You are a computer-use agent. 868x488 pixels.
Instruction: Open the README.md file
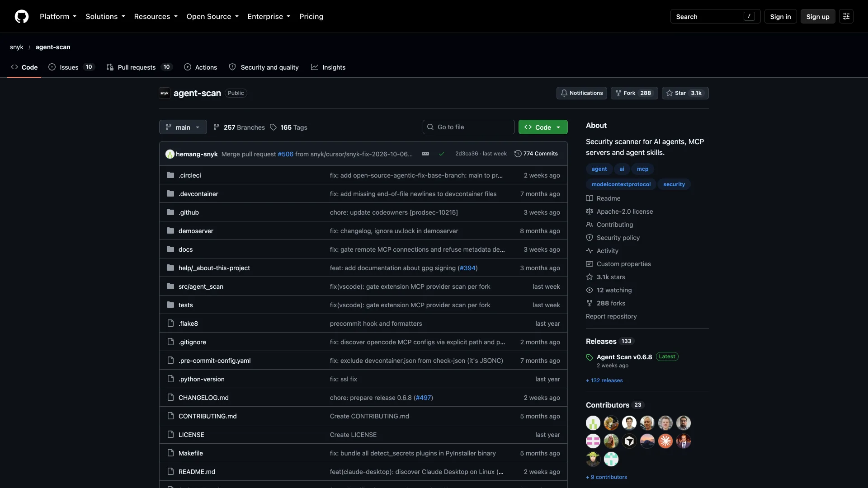tap(197, 472)
